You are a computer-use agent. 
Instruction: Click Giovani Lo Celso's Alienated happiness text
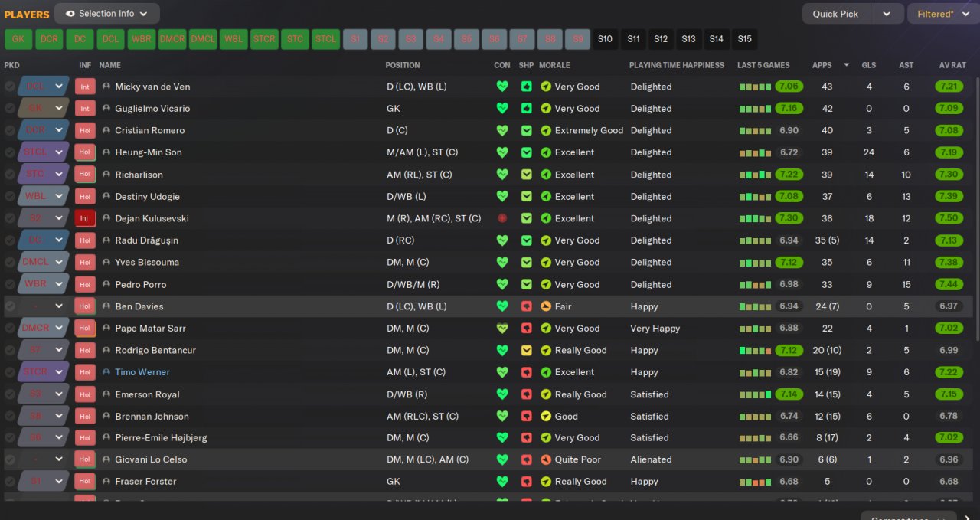[652, 459]
